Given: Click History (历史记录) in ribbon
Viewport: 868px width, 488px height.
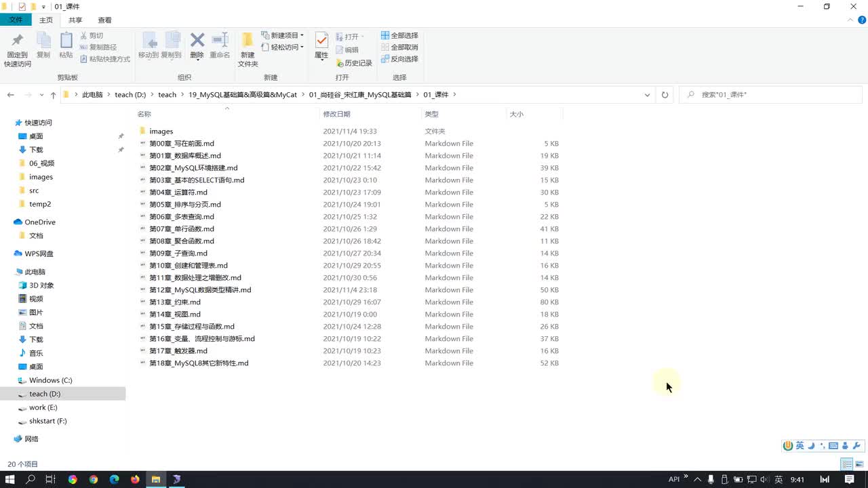Looking at the screenshot, I should click(354, 63).
